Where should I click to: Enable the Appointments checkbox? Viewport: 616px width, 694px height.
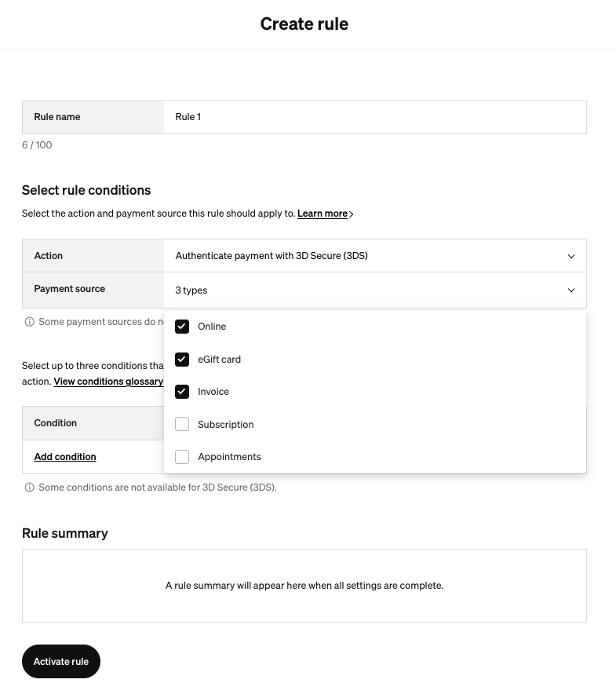coord(182,457)
